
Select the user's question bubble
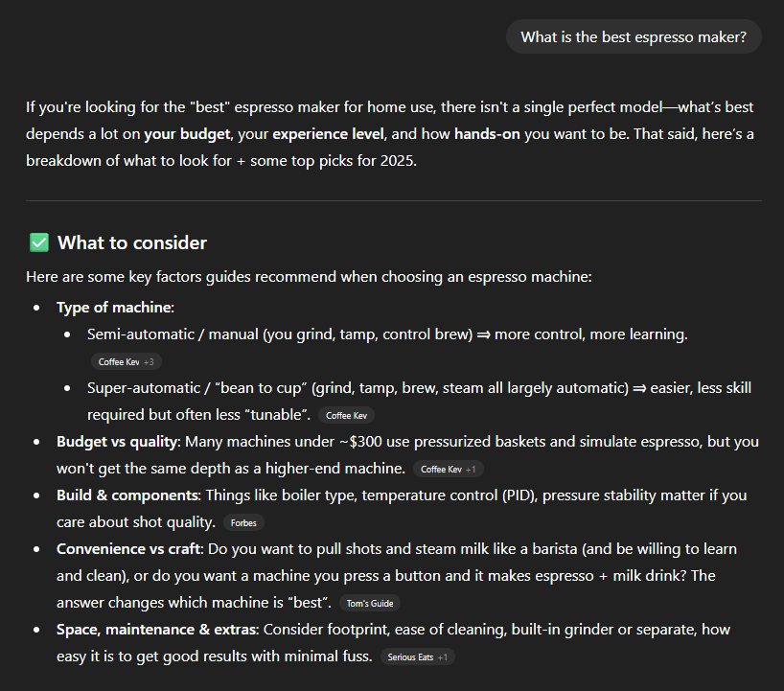point(634,36)
